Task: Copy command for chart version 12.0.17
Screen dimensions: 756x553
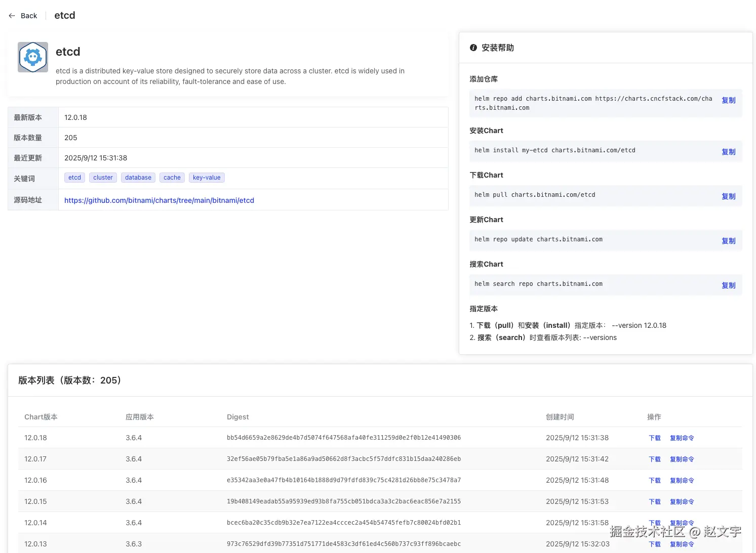Action: point(682,459)
